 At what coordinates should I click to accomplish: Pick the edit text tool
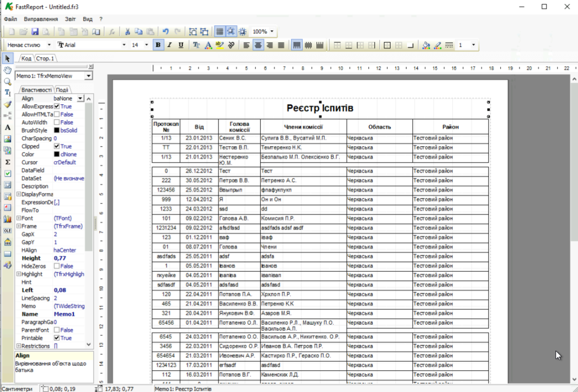click(8, 93)
